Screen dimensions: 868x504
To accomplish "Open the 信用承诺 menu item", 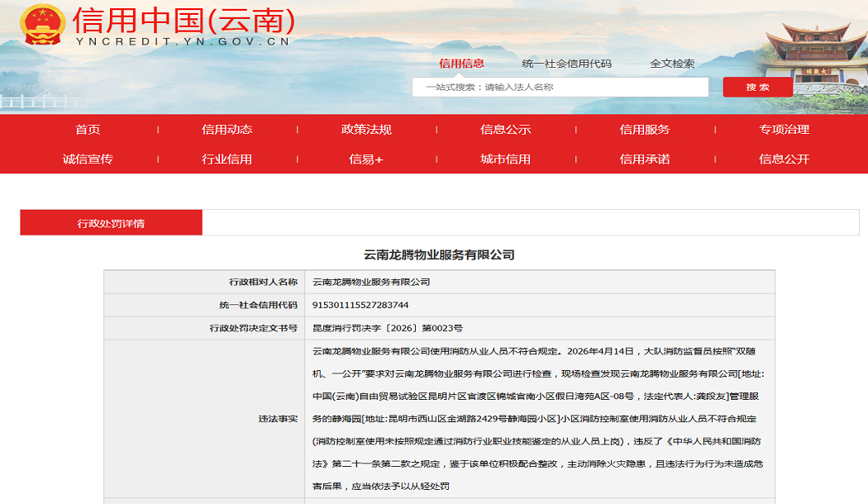I will pos(645,159).
